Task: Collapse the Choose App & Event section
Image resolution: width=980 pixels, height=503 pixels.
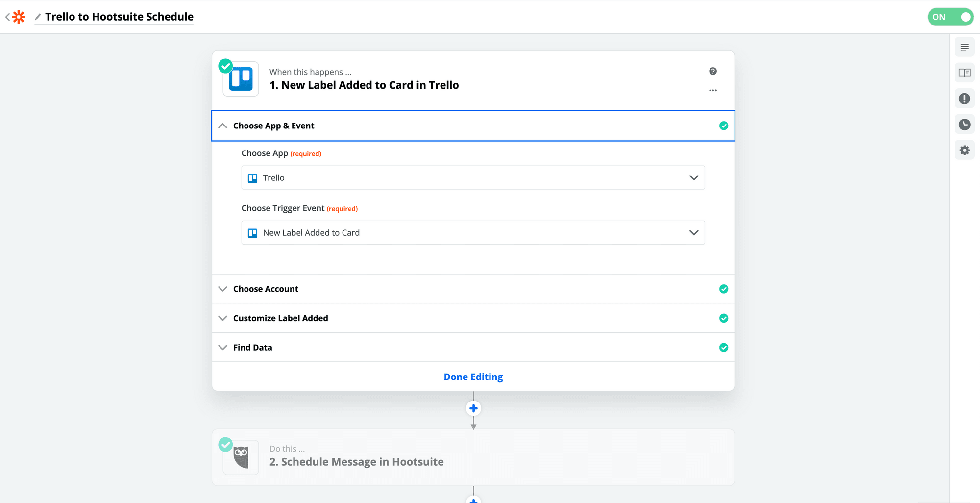Action: pos(473,126)
